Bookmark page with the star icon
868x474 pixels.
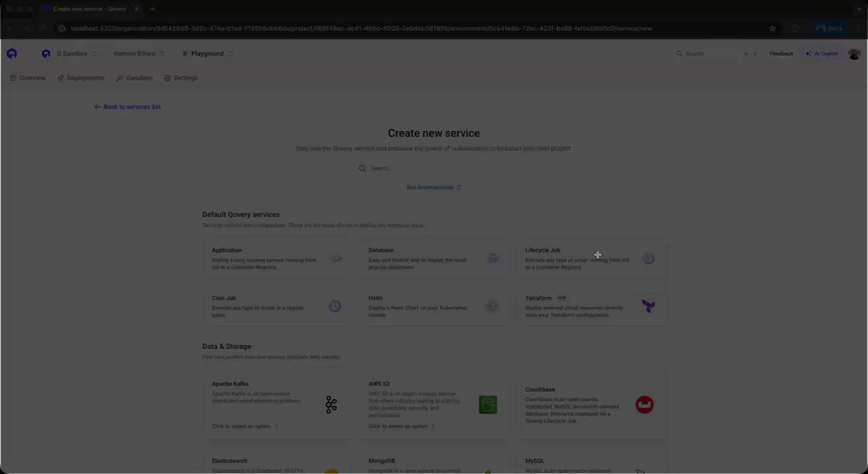pyautogui.click(x=772, y=28)
